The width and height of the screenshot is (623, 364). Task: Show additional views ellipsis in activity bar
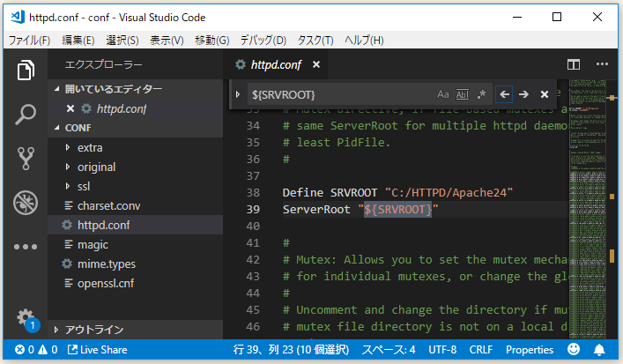point(26,247)
